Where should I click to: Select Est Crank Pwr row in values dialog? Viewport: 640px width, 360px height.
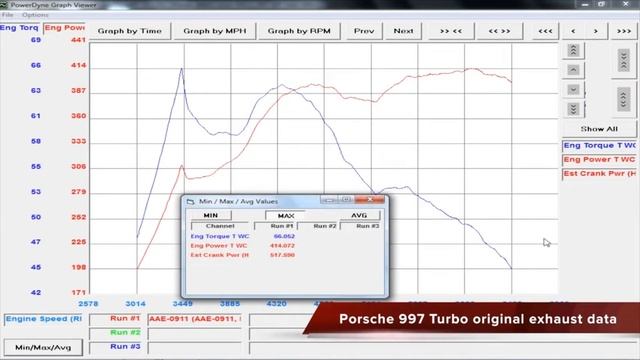[x=220, y=255]
